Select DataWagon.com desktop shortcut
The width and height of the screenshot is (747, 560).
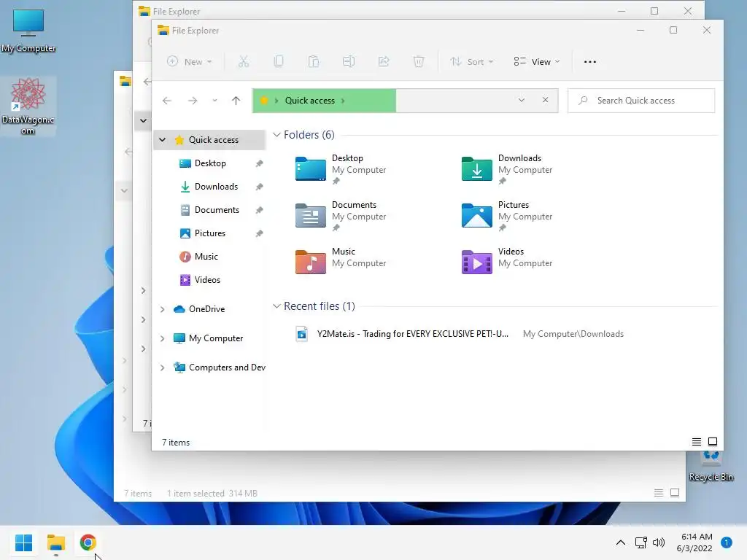coord(28,106)
